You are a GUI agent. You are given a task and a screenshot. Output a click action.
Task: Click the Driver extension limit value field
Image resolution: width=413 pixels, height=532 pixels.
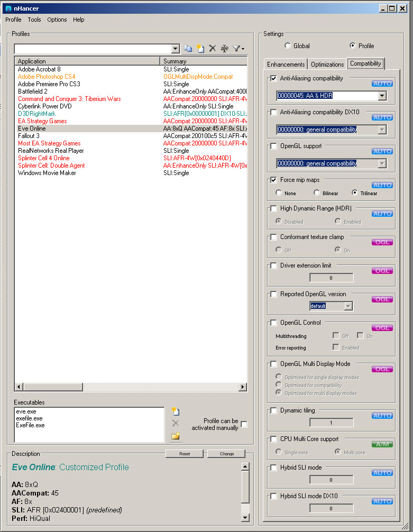(331, 278)
